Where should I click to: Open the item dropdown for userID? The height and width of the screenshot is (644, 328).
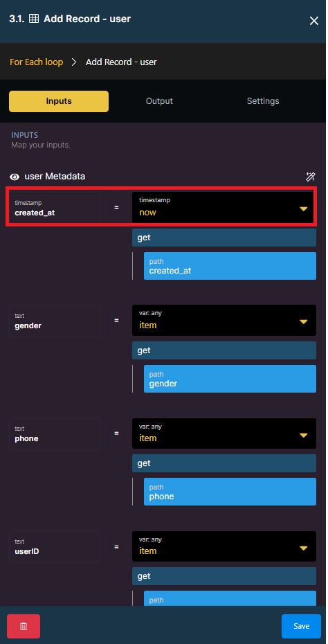tap(224, 546)
